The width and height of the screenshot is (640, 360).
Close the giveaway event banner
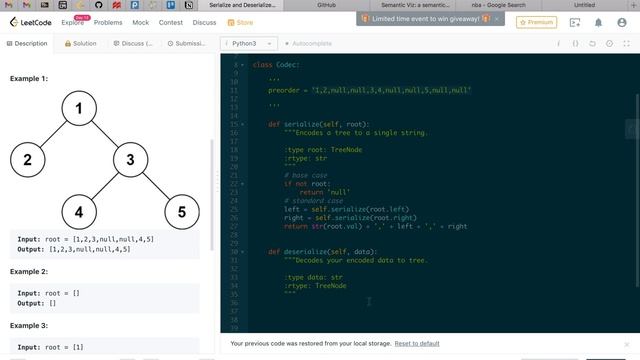(x=496, y=19)
